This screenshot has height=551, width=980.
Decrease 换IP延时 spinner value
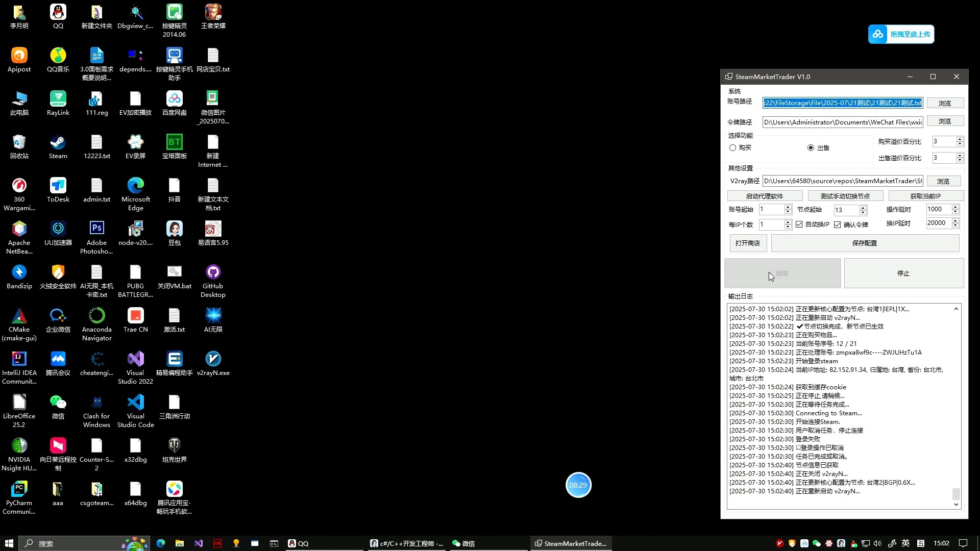click(x=955, y=226)
